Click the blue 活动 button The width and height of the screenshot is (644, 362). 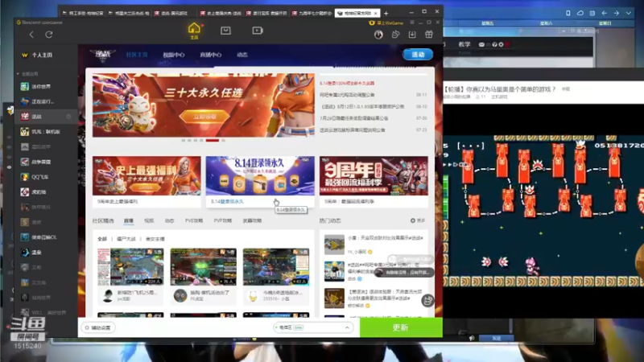coord(418,55)
